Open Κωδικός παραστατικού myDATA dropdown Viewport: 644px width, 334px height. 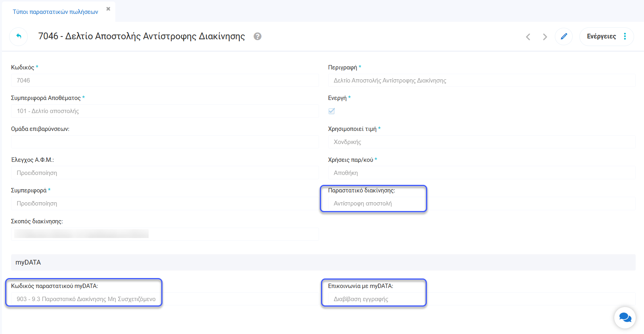point(164,299)
